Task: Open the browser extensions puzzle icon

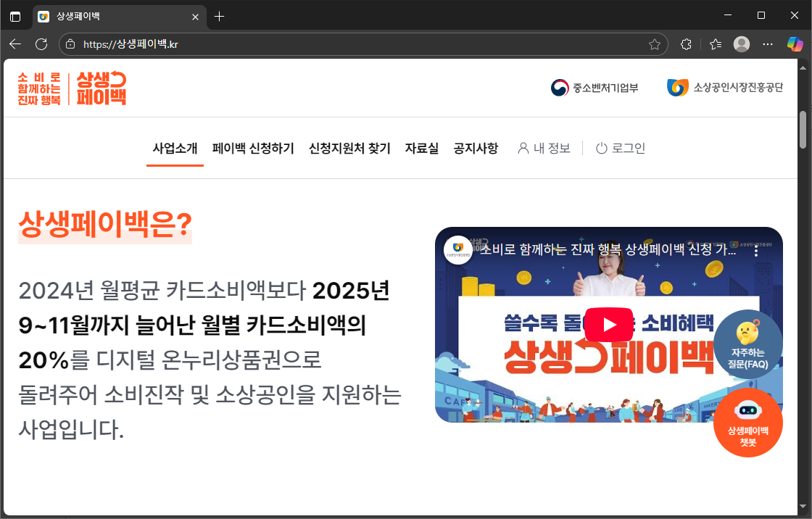Action: [x=686, y=44]
